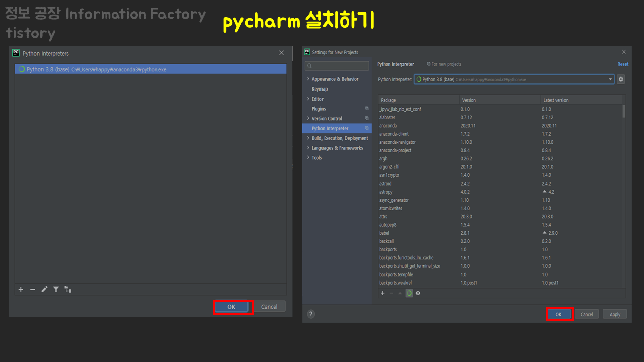The height and width of the screenshot is (362, 644).
Task: Click search magnifier in settings search box
Action: click(x=309, y=66)
